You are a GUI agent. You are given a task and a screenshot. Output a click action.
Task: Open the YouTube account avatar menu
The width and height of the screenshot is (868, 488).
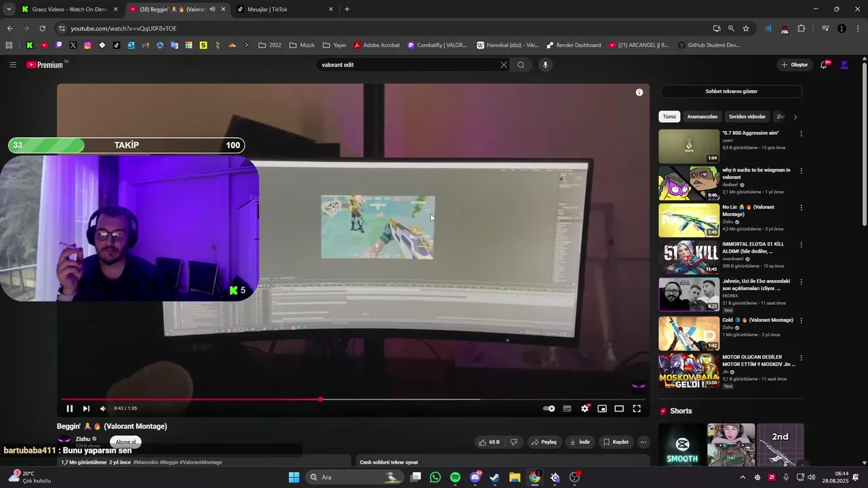[844, 65]
